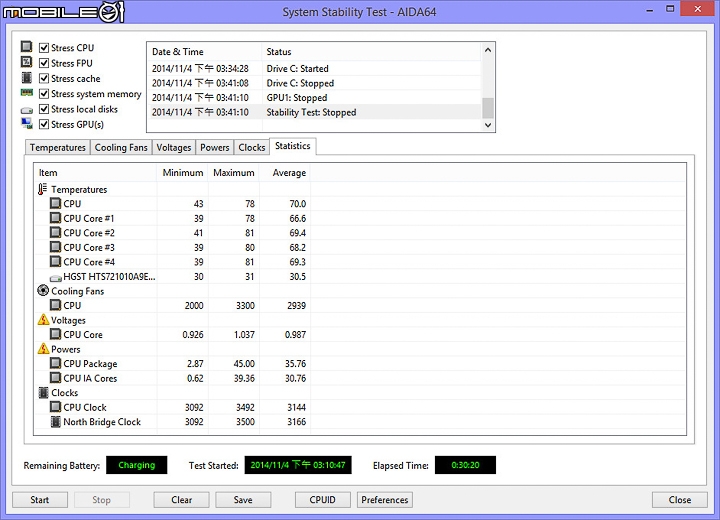
Task: Click the Start button
Action: click(x=40, y=500)
